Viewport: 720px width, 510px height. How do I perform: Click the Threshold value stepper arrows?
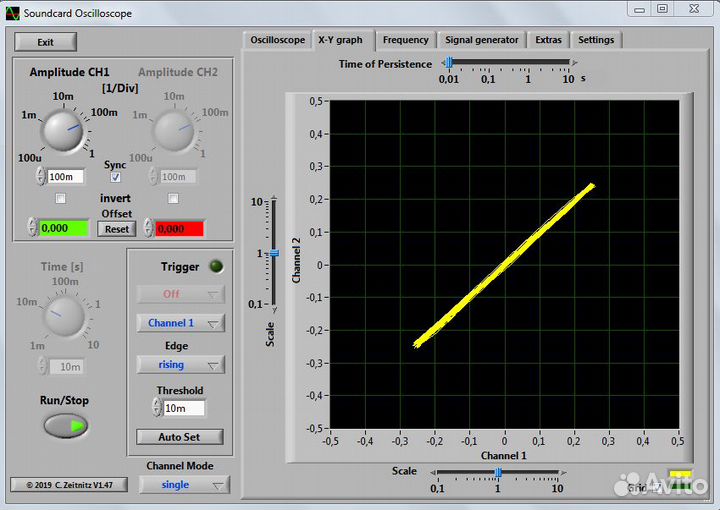coord(155,408)
